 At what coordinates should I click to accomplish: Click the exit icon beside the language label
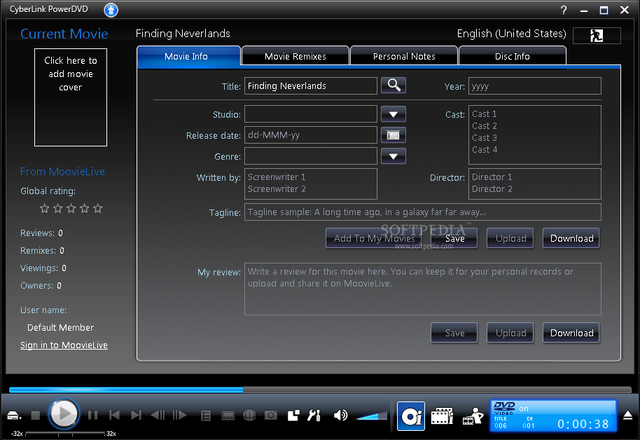coord(597,36)
